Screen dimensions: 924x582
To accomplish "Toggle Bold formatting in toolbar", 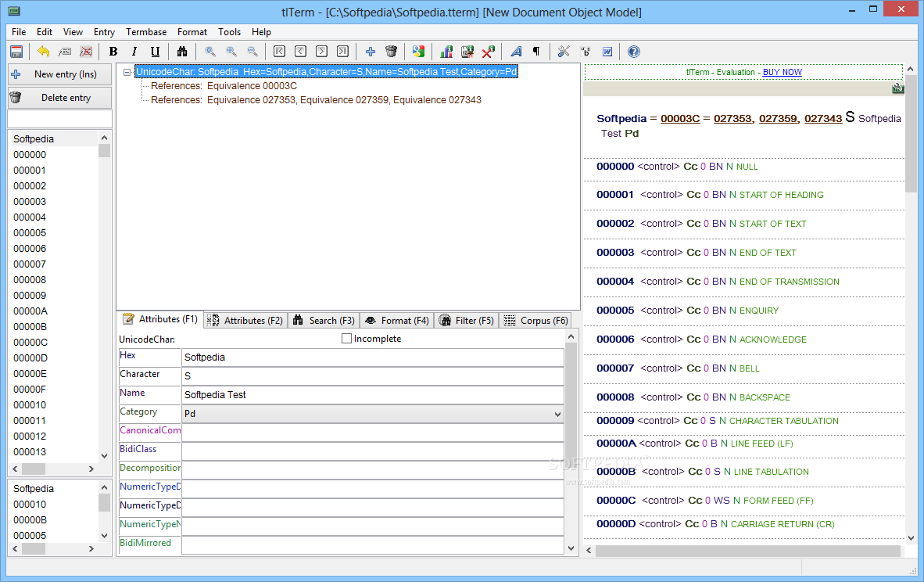I will point(113,52).
